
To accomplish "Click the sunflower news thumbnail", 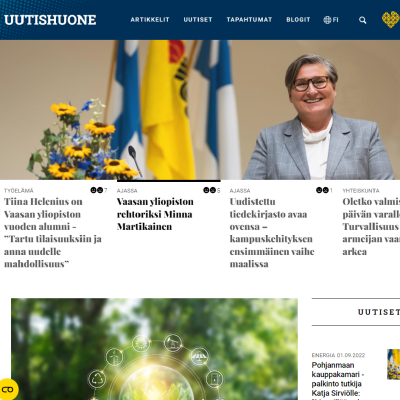I will pyautogui.click(x=393, y=364).
